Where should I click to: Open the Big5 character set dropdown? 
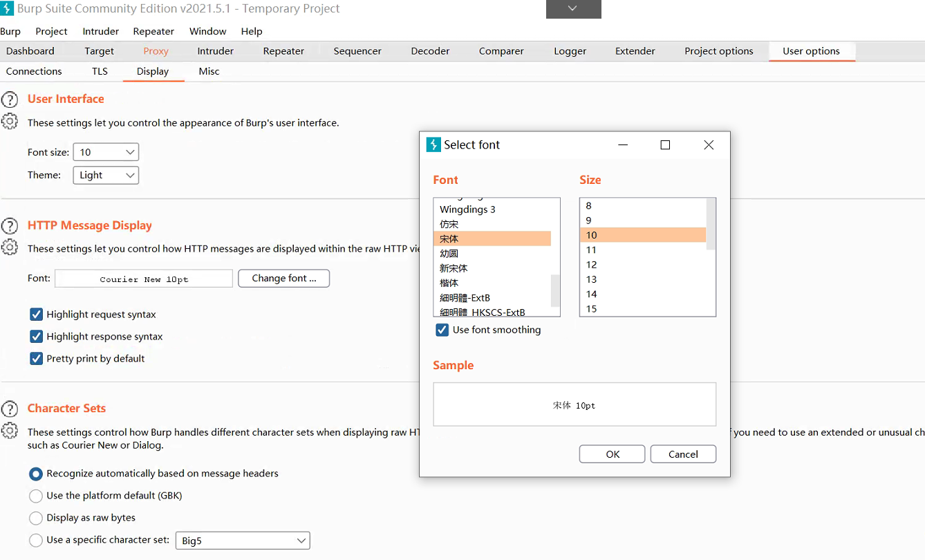point(243,541)
